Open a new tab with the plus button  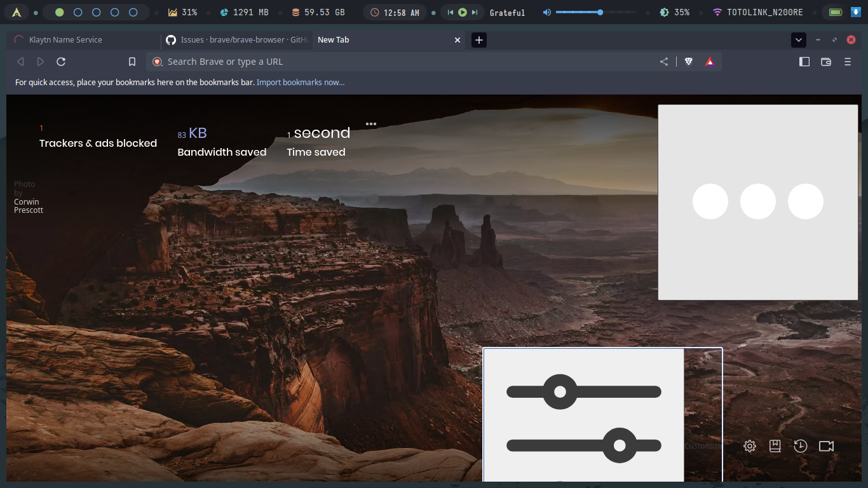[479, 40]
